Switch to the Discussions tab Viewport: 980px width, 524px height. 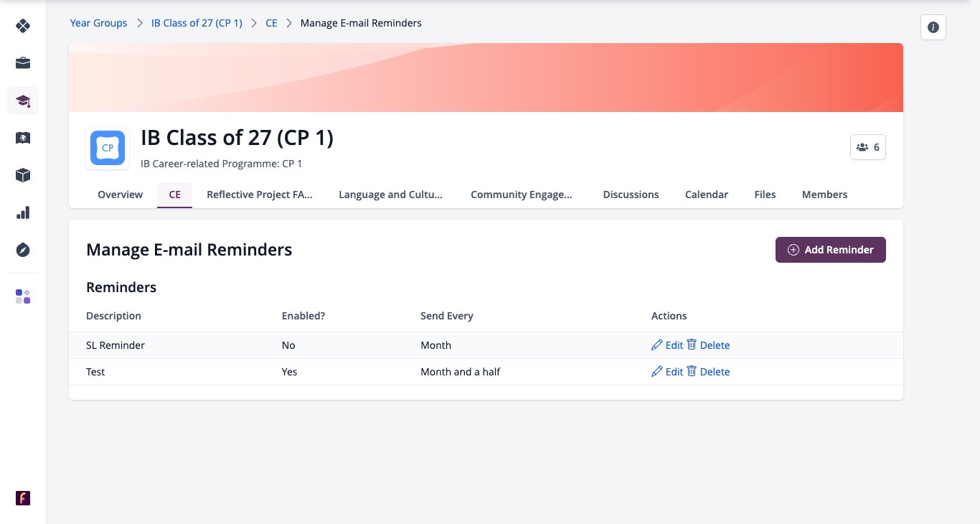(631, 195)
